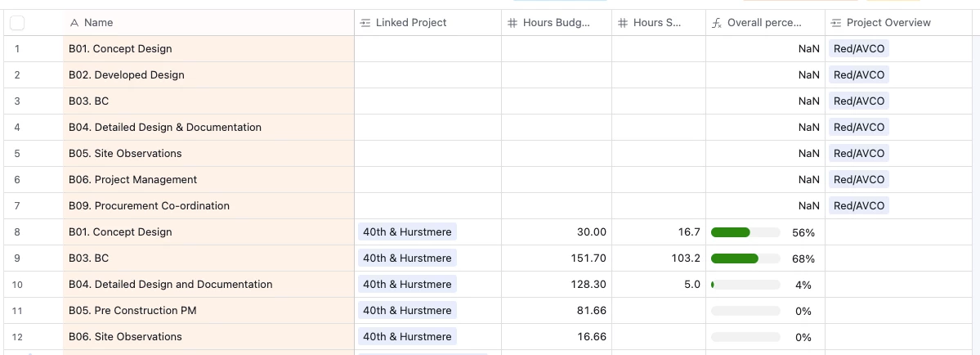The height and width of the screenshot is (355, 980).
Task: Click the number icon beside Hours Spent header
Action: coord(623,23)
